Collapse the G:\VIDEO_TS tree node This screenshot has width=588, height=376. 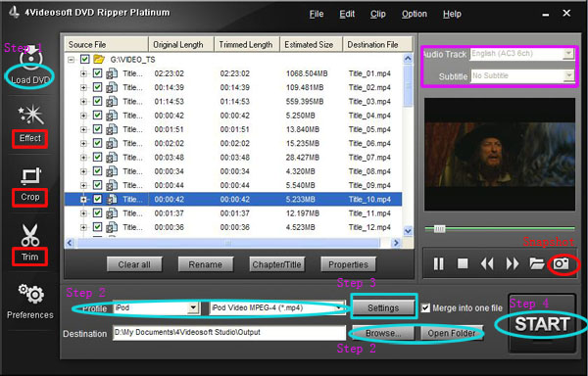pos(71,60)
